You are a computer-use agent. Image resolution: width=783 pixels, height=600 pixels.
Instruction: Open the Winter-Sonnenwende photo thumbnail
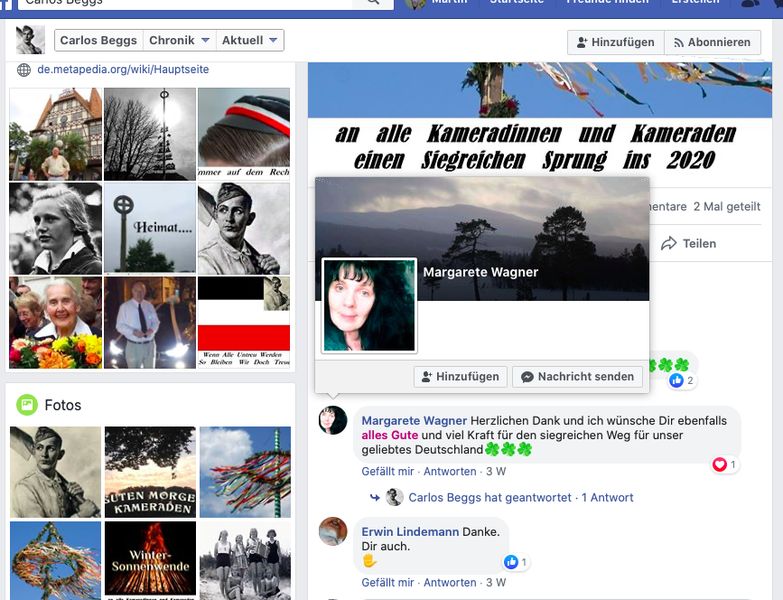[x=150, y=559]
